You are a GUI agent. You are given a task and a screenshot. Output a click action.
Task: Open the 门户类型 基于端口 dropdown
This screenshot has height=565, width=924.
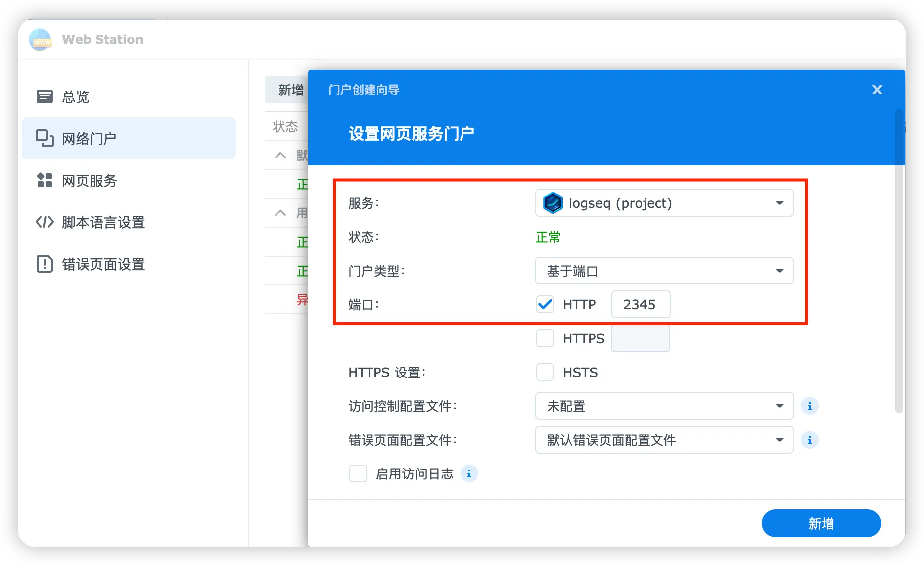click(x=664, y=271)
